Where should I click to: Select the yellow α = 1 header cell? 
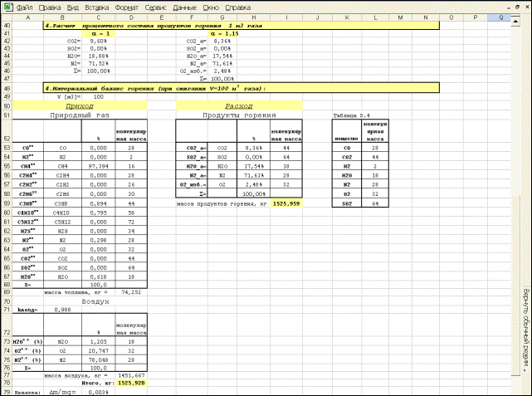tap(99, 33)
